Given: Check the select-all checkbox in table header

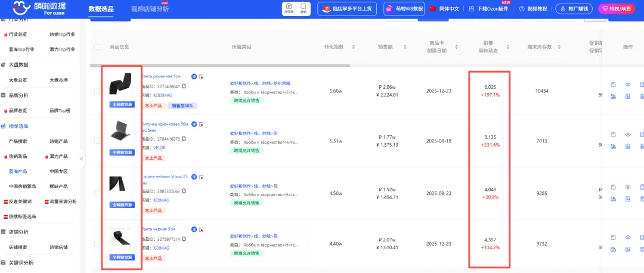Looking at the screenshot, I should tap(97, 47).
